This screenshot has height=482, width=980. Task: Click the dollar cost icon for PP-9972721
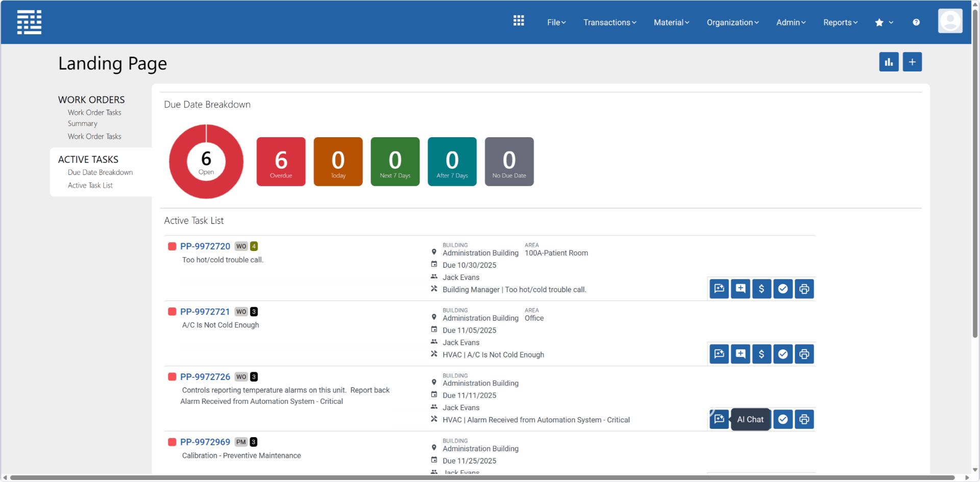(762, 354)
